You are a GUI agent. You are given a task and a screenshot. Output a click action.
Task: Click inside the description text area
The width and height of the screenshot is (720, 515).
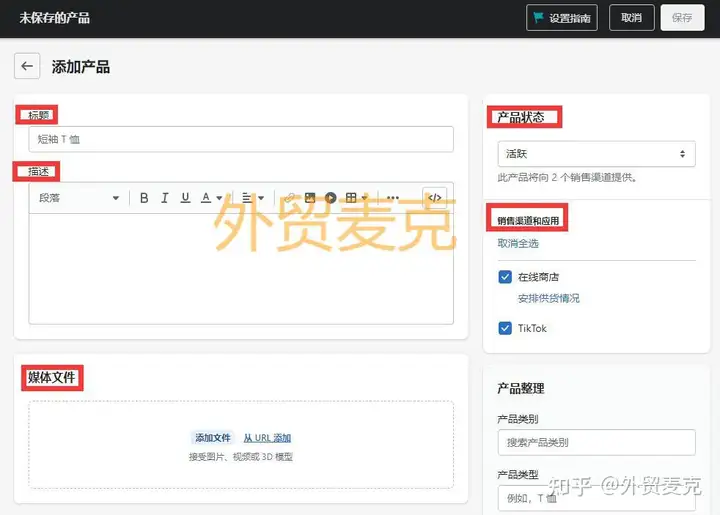tap(241, 269)
